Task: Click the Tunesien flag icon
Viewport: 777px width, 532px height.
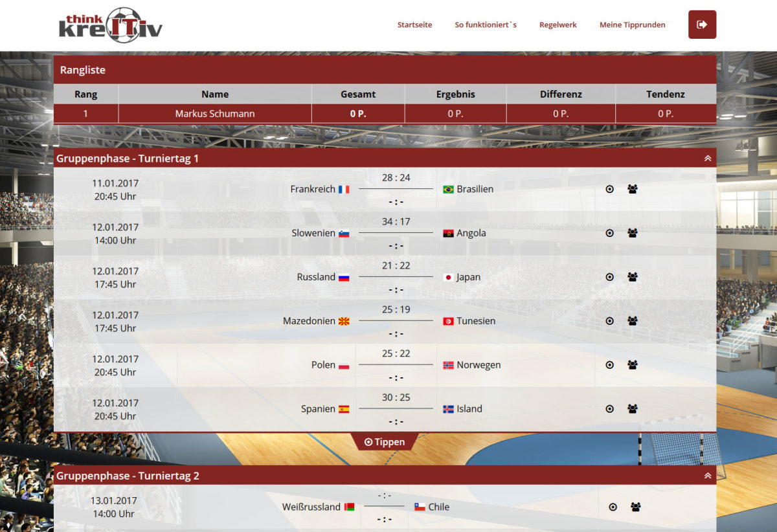Action: pos(448,322)
